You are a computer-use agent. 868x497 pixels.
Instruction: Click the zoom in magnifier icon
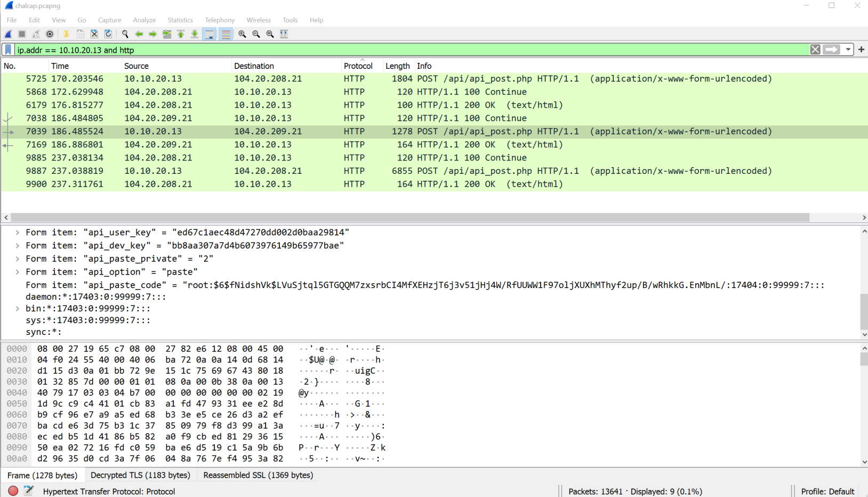(242, 34)
